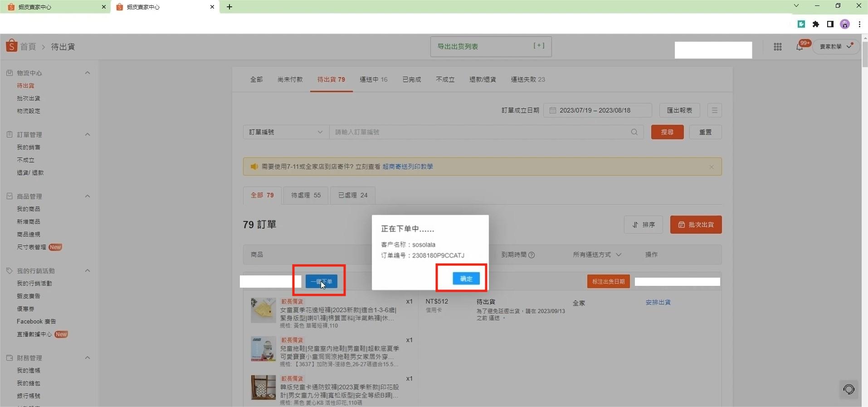Open the 超商寄送列印教學 link
Screen dimensions: 868x407
(407, 167)
